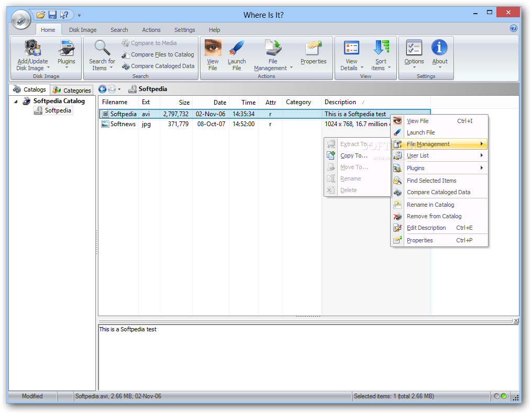Click the Search for Items magnifier icon

[102, 48]
